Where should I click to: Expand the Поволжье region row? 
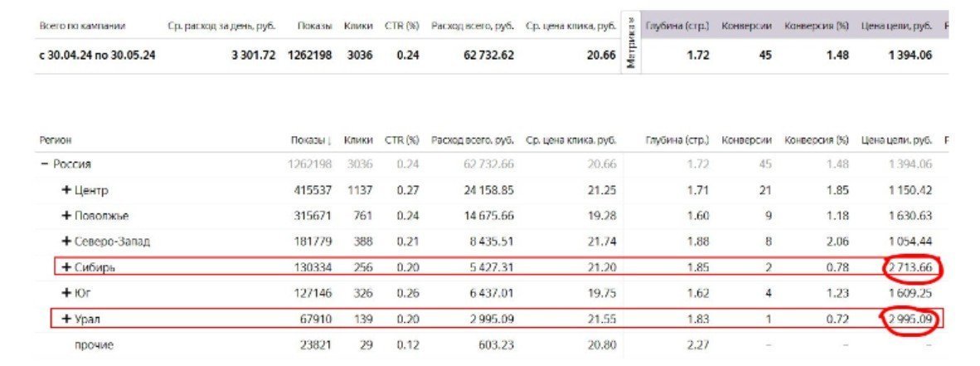[x=66, y=216]
